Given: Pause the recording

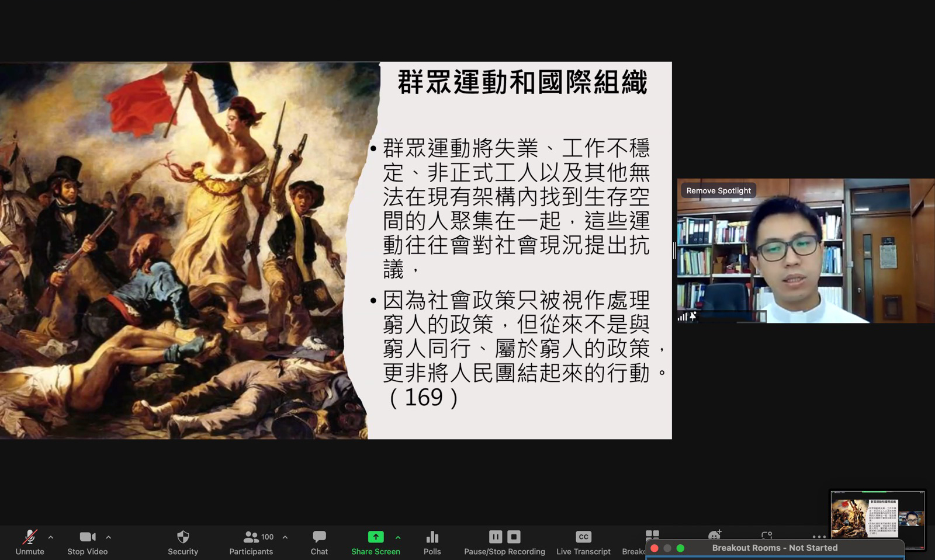Looking at the screenshot, I should [x=496, y=537].
